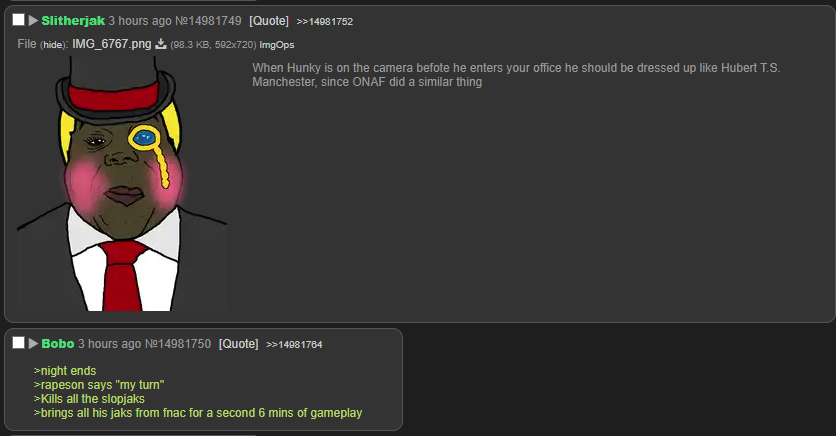The width and height of the screenshot is (836, 436).
Task: Follow the reply backlink >>14981764
Action: tap(294, 344)
